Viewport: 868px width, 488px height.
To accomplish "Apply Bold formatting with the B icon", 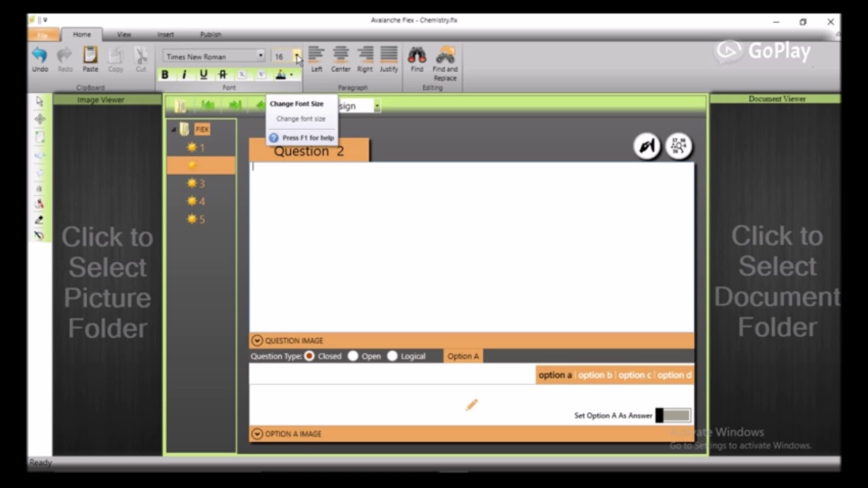I will coord(165,75).
